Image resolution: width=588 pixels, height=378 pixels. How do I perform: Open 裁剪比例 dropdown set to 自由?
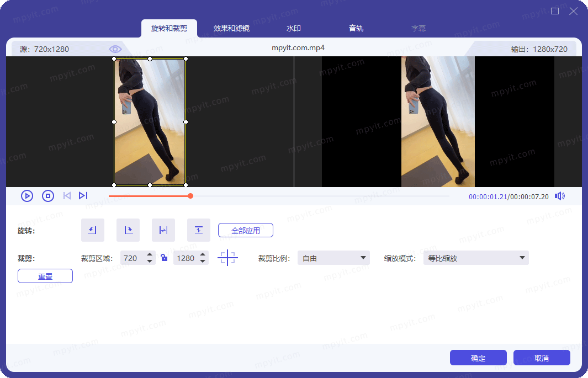pos(333,258)
